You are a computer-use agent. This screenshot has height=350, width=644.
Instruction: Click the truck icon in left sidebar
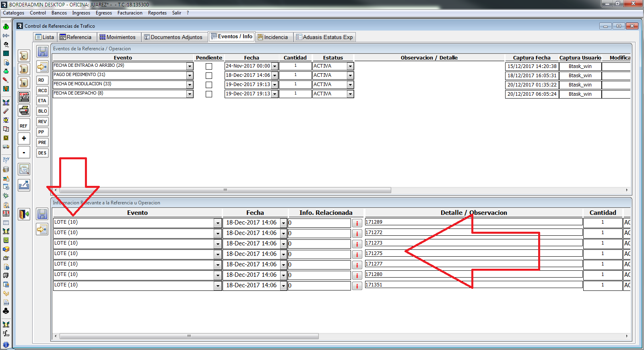coord(6,146)
